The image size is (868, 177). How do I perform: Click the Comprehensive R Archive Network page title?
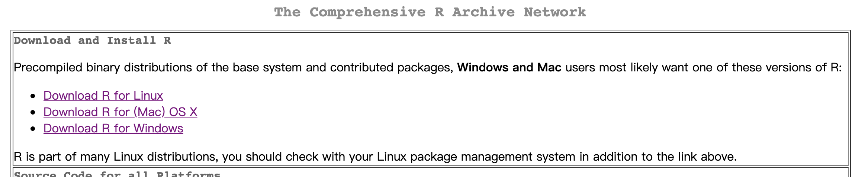coord(430,12)
